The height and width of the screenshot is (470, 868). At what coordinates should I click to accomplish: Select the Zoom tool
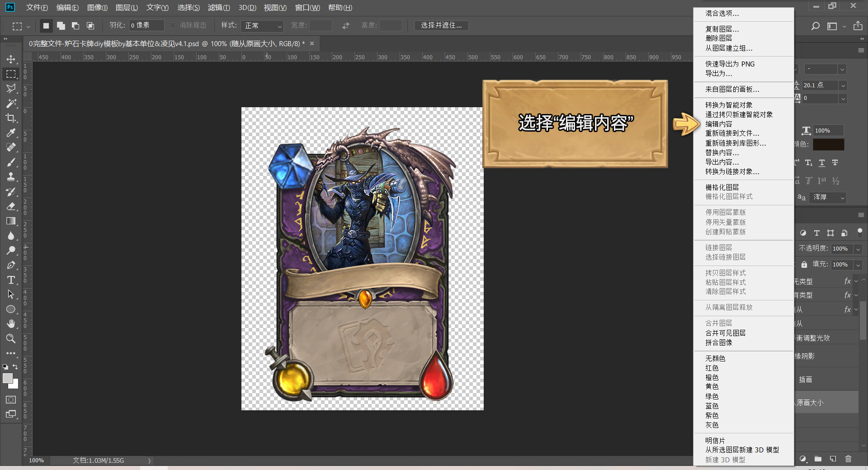pos(11,338)
